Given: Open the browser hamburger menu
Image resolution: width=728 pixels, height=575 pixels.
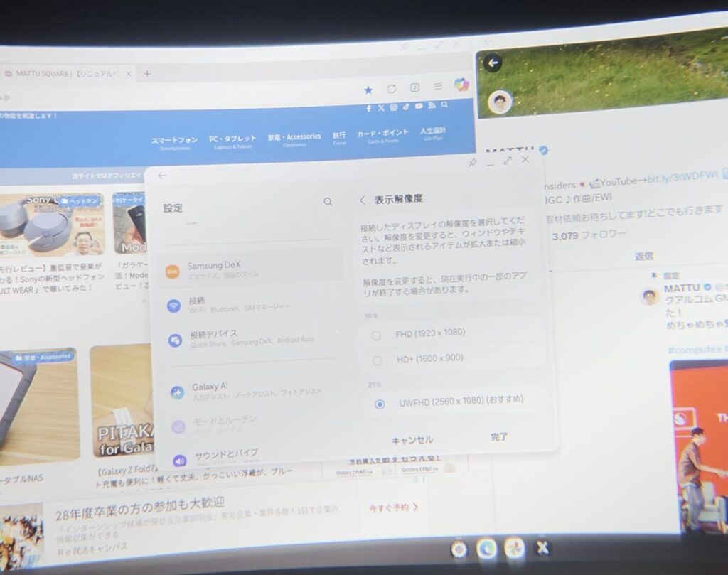Looking at the screenshot, I should (x=438, y=86).
